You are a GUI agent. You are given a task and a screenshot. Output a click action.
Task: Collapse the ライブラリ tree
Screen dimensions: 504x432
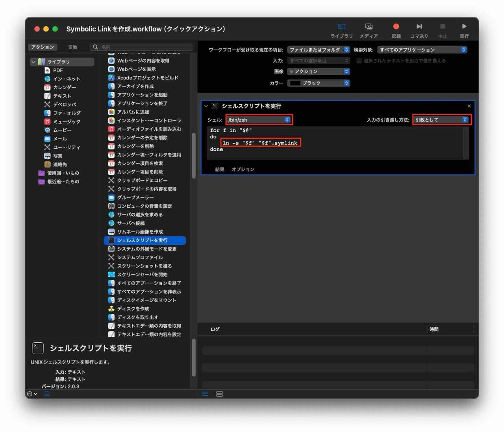[x=33, y=62]
